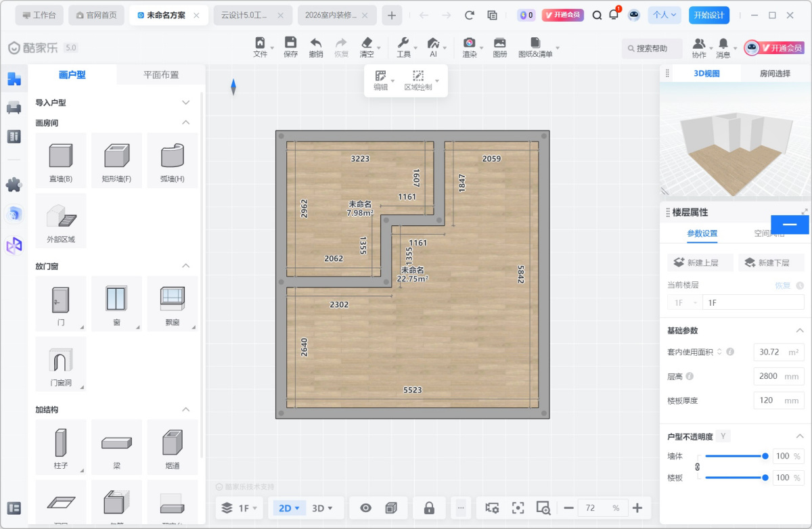Click the Album (图册) toolbar icon
The width and height of the screenshot is (812, 529).
click(x=500, y=47)
